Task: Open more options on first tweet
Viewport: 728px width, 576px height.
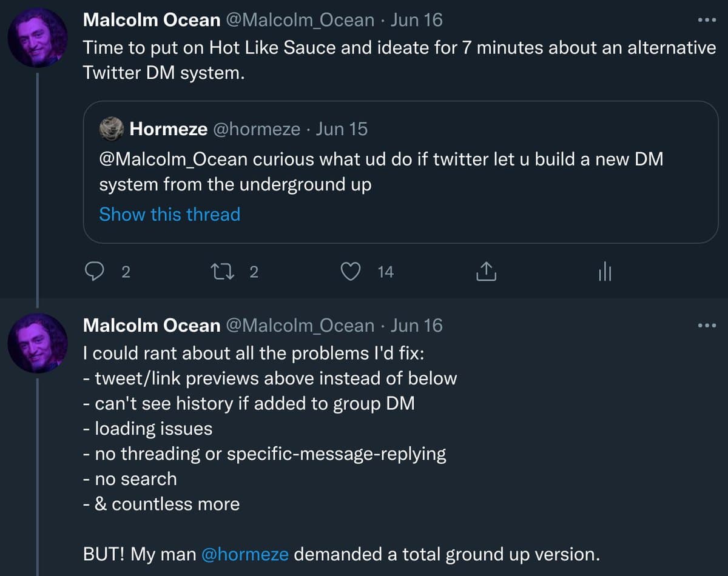Action: pos(707,20)
